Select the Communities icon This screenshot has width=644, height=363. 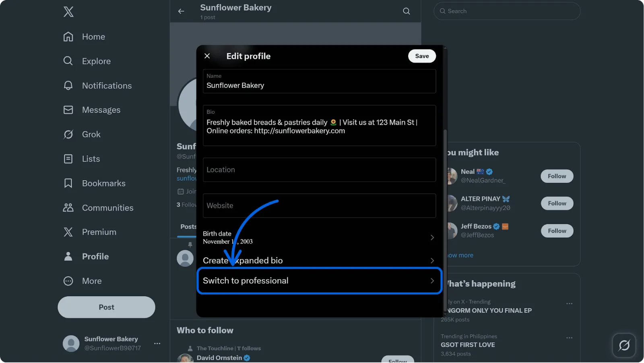pyautogui.click(x=68, y=207)
